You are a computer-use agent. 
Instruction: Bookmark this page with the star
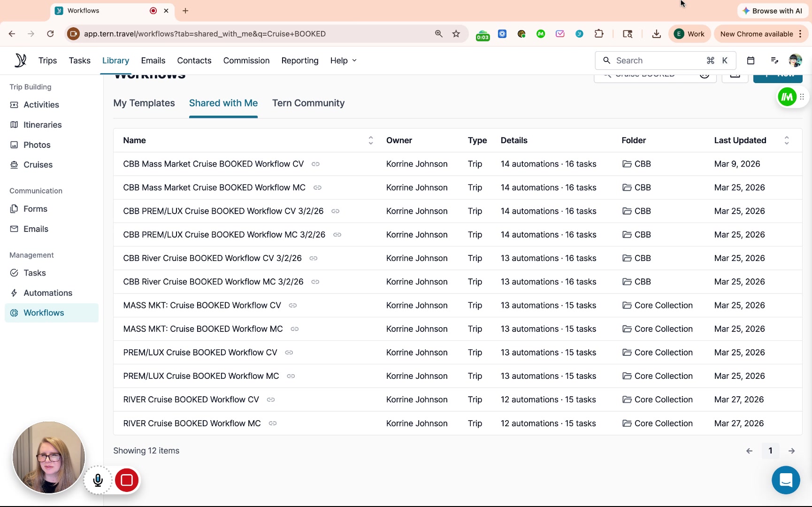(456, 34)
